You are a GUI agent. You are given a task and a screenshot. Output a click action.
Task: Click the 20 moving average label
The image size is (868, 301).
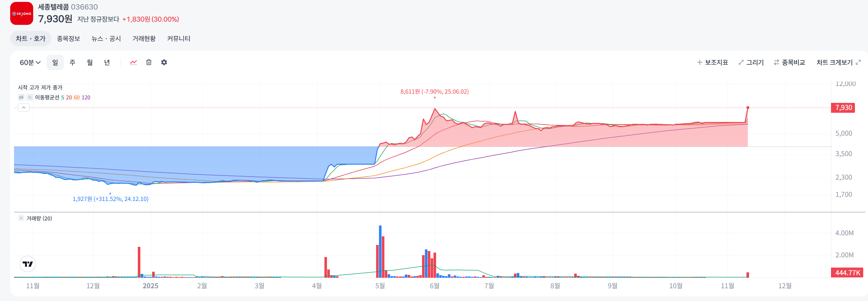coord(69,97)
